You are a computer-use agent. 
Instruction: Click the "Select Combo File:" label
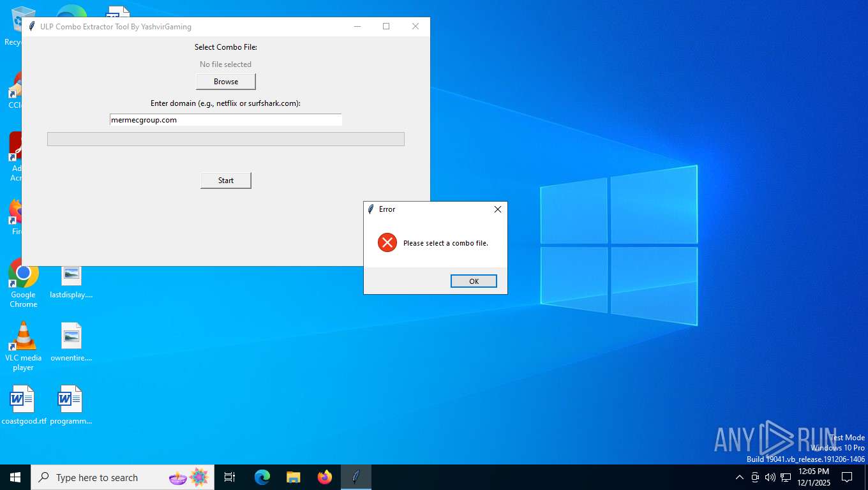tap(226, 47)
